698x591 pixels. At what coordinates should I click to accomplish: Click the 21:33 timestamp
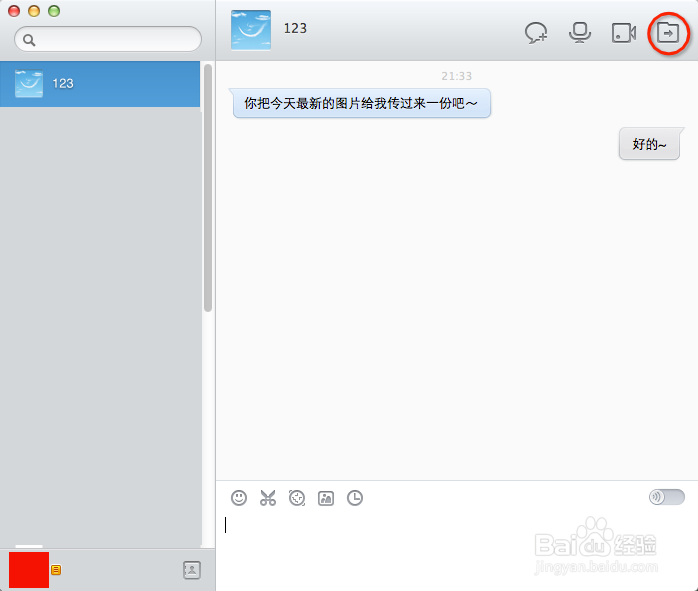tap(456, 76)
